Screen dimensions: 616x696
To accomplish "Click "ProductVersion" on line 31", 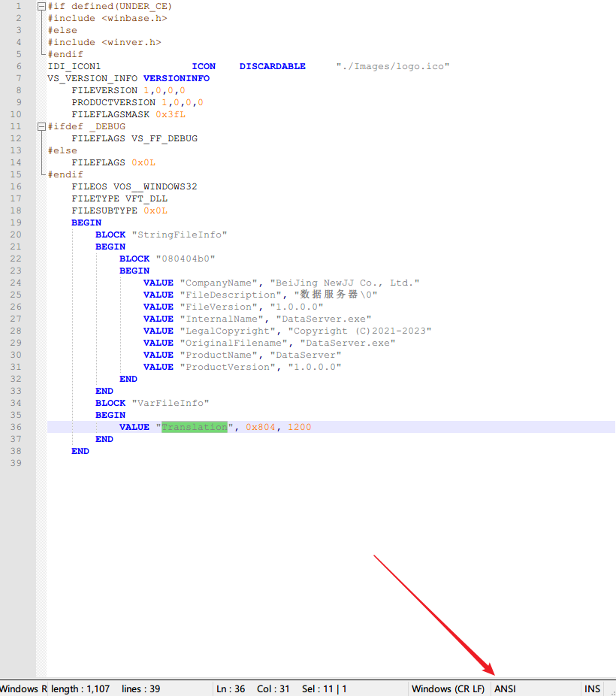I will (x=228, y=367).
